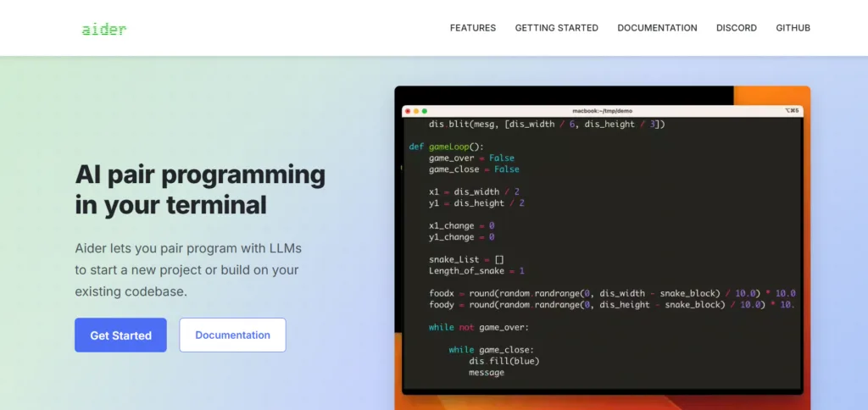Open the Discord nav link
The image size is (868, 410).
tap(737, 28)
